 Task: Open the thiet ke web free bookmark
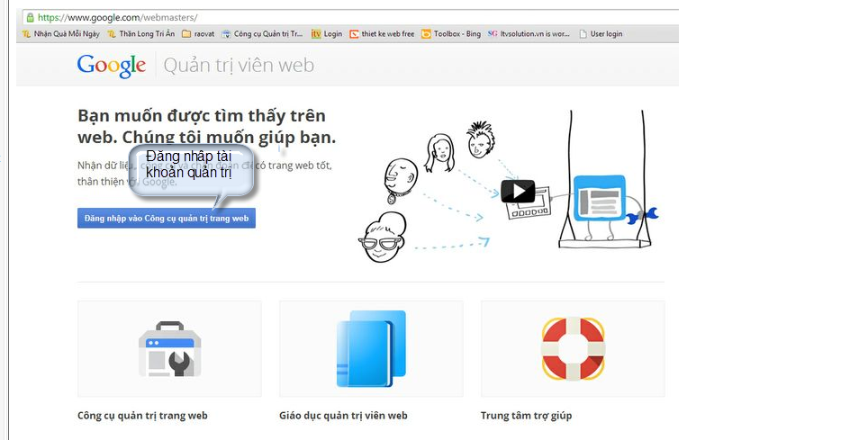[x=382, y=34]
